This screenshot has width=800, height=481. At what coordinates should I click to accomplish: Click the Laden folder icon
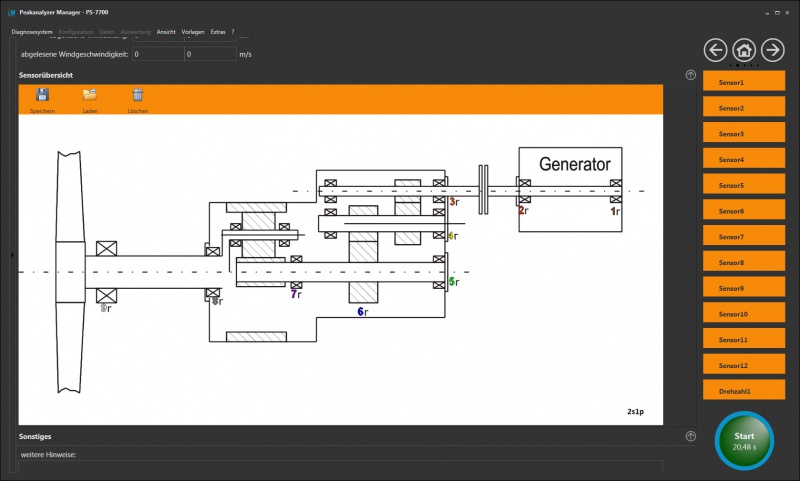90,95
